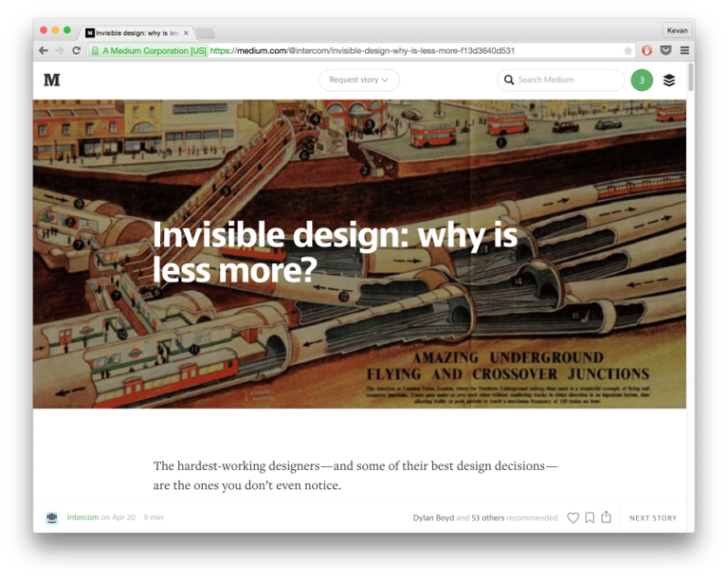Go to the NEXT STORY link

(652, 518)
